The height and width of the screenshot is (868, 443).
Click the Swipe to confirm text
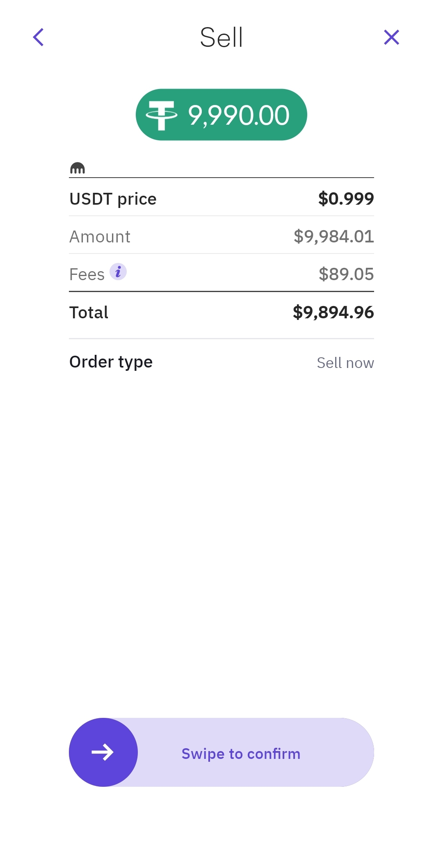tap(241, 754)
